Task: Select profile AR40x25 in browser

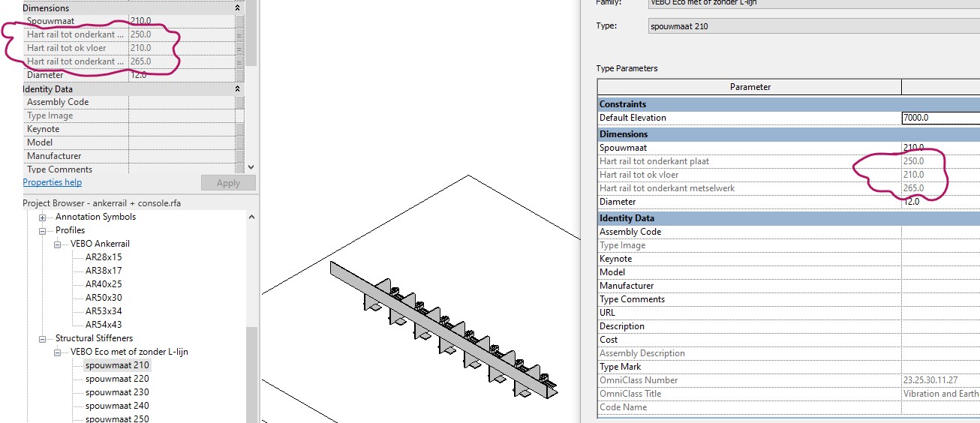Action: (104, 284)
